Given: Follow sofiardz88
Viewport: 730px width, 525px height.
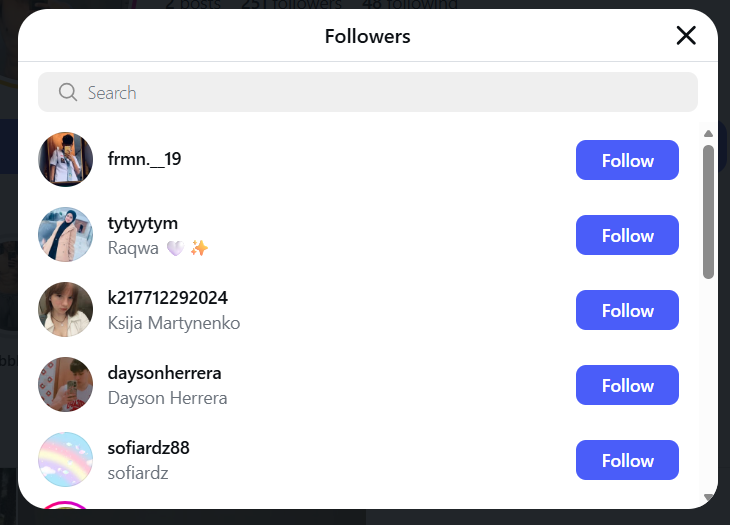Looking at the screenshot, I should point(627,460).
